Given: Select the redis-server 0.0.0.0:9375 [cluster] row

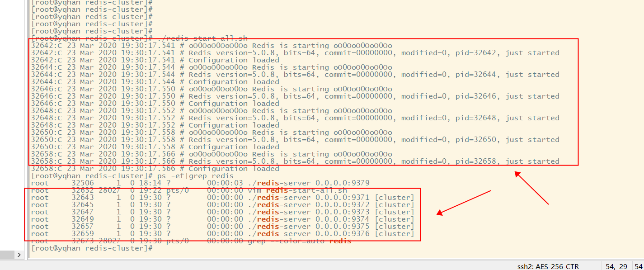Looking at the screenshot, I should coord(222,227).
